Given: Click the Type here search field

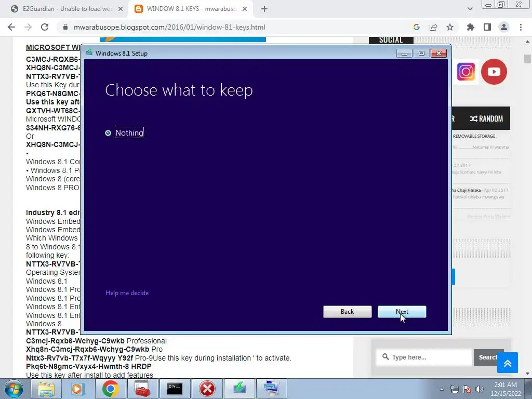Looking at the screenshot, I should point(424,357).
